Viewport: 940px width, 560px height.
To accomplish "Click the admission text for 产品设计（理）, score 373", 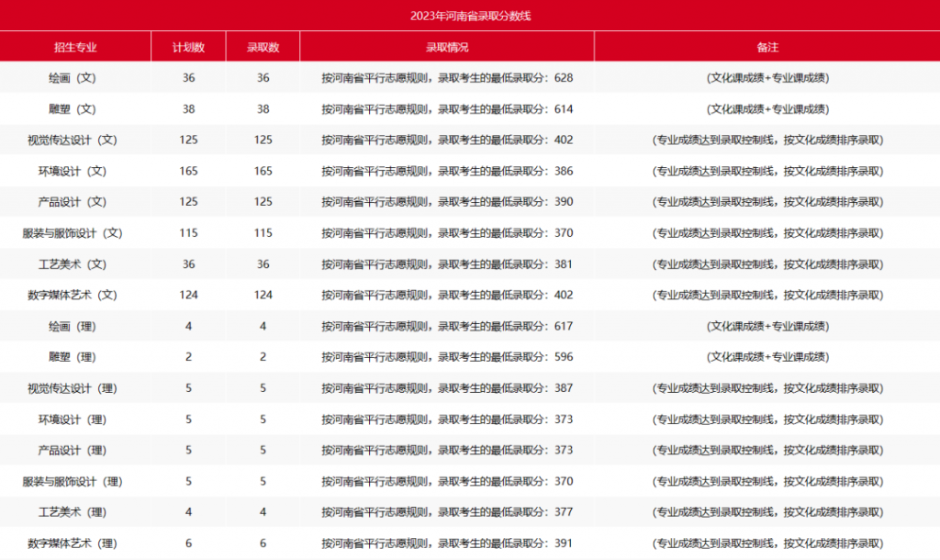I will 447,450.
